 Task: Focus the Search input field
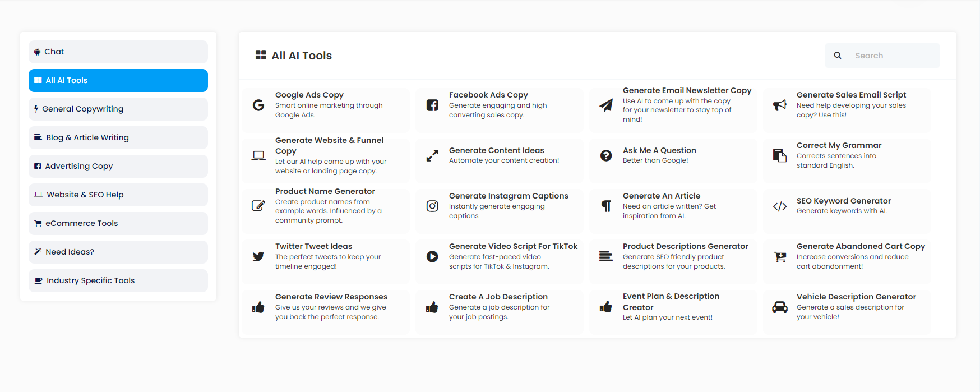[894, 56]
